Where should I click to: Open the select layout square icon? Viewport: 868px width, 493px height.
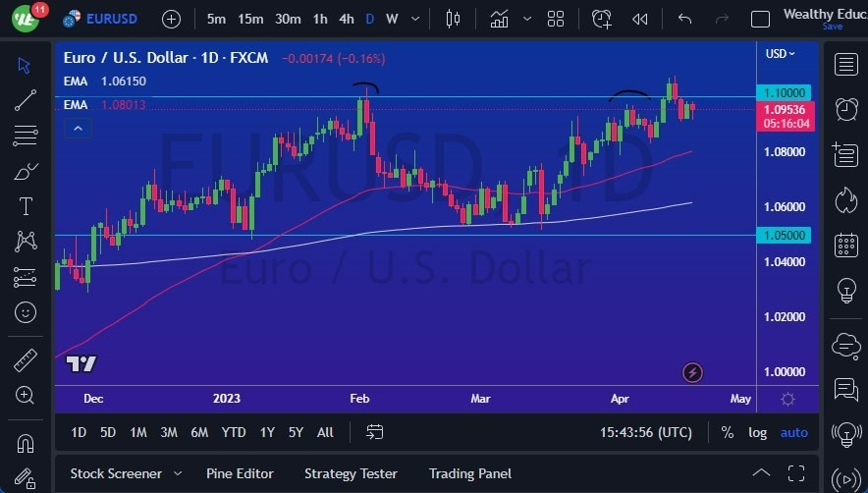[760, 20]
